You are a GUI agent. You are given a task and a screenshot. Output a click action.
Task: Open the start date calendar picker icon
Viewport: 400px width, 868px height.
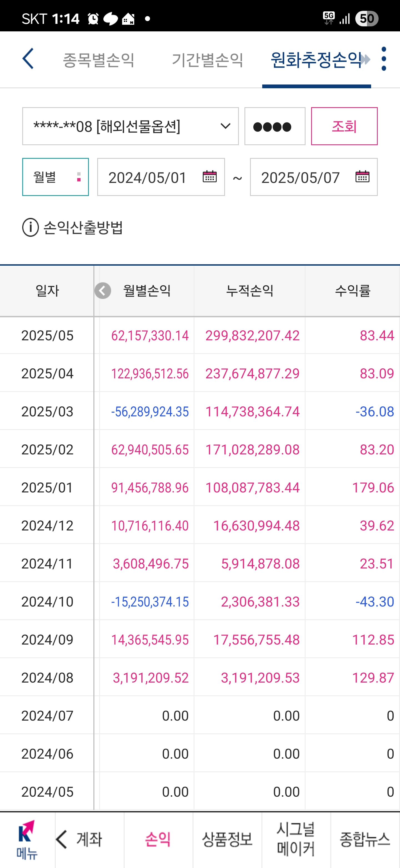click(x=209, y=177)
